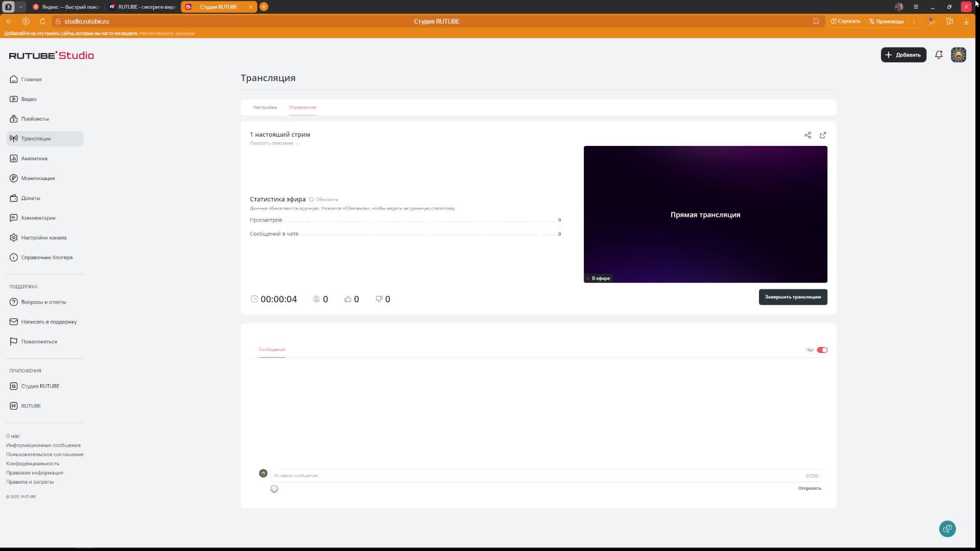Open stream in new window icon

[x=823, y=135]
